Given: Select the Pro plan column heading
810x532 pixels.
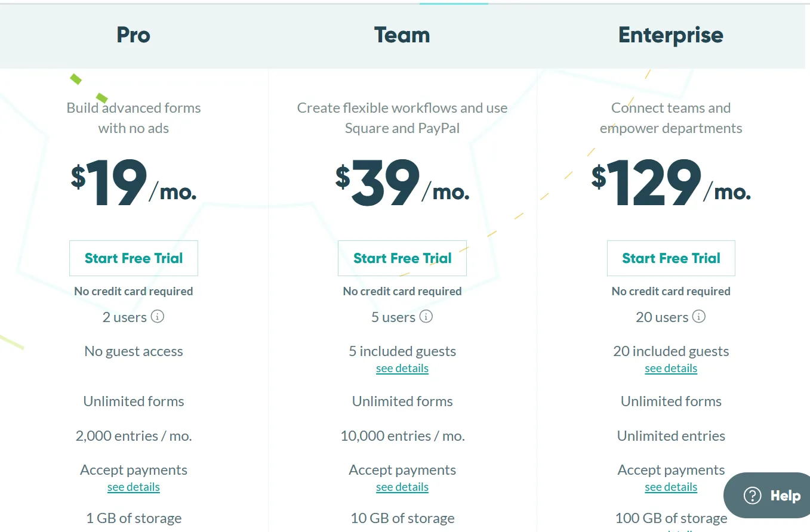Looking at the screenshot, I should click(134, 35).
